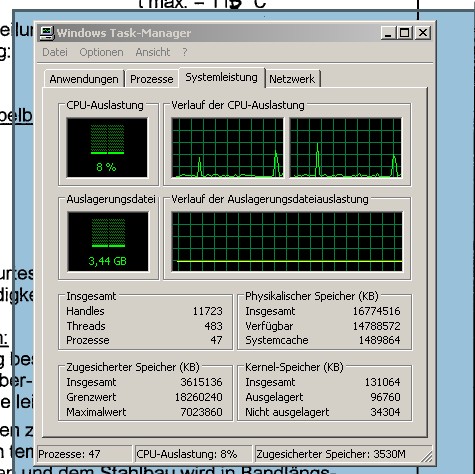This screenshot has width=475, height=474.
Task: Click the 'Nicht ausgelagert' label
Action: tap(287, 412)
